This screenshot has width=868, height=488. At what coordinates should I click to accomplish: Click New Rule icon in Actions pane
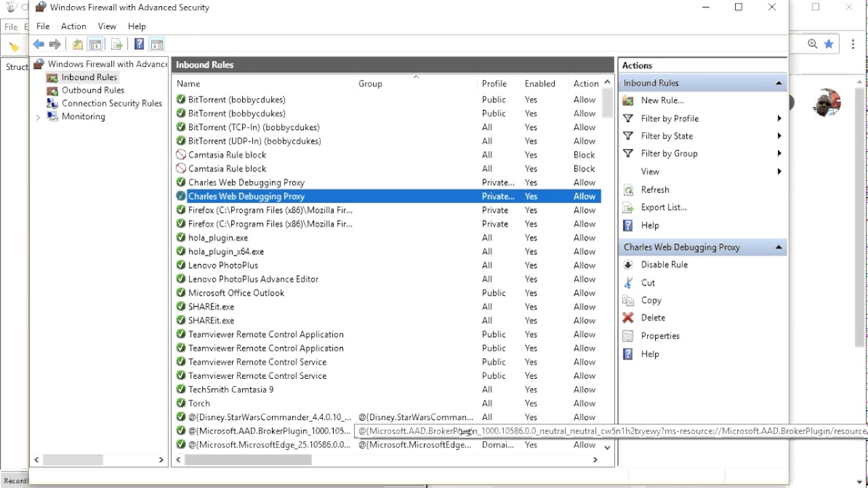click(628, 100)
